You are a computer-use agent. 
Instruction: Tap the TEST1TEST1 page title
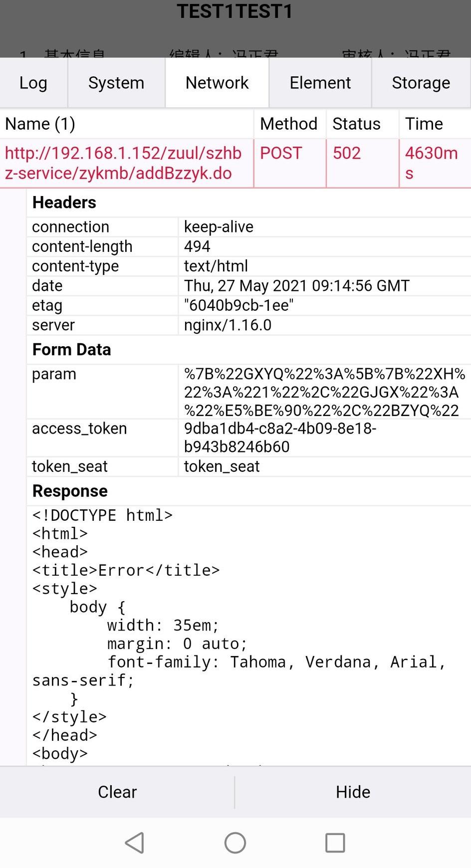coord(235,11)
